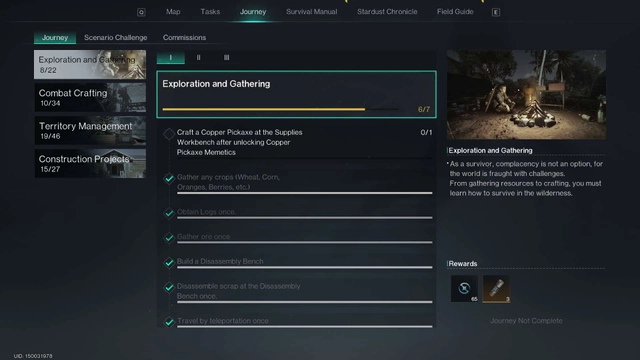
Task: Click the Exploration and Gathering description heading
Action: coord(490,150)
